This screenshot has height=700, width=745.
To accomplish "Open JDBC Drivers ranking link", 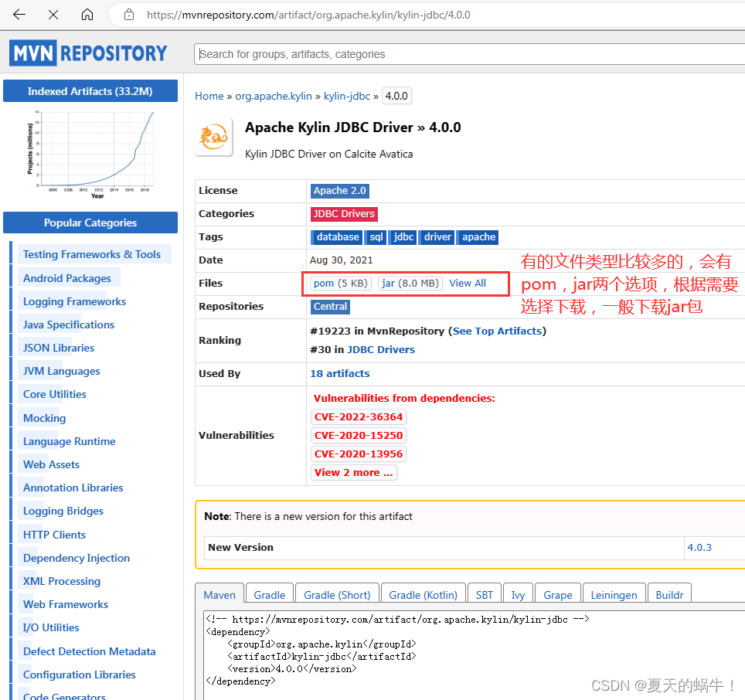I will coord(381,349).
